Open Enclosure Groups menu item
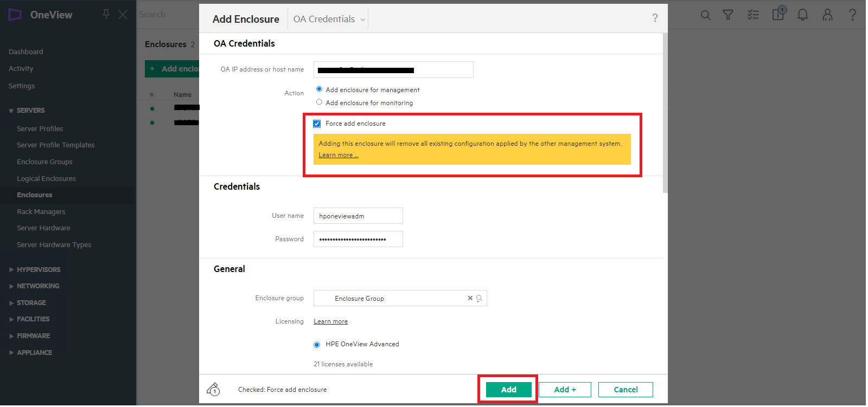Screen dimensions: 868x407 [x=44, y=162]
